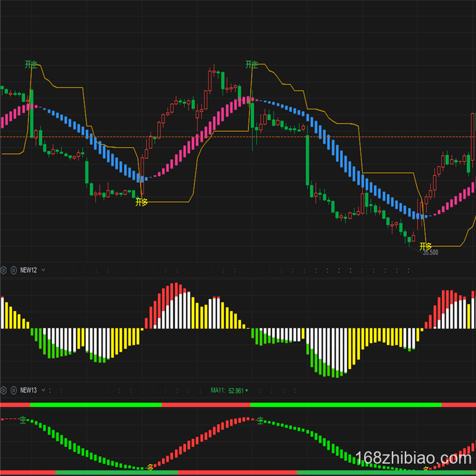Screen dimensions: 476x476
Task: Click the 空 marker at left of NEW13 panel
Action: point(23,420)
